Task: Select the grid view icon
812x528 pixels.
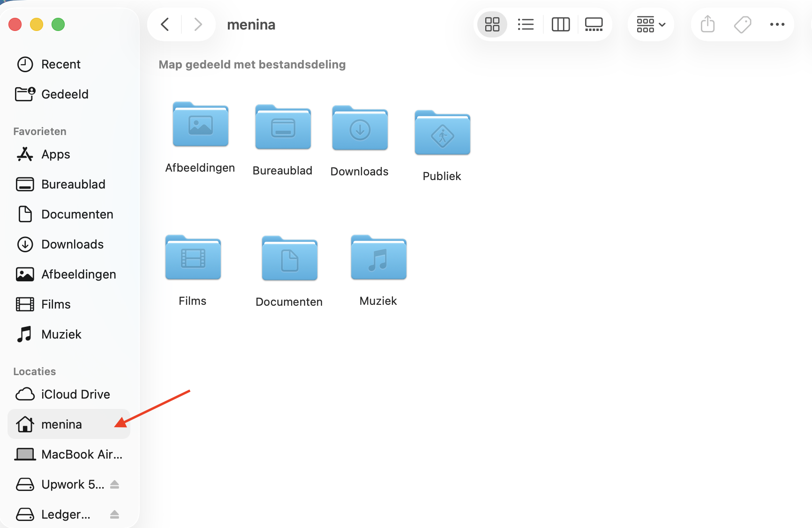Action: (492, 24)
